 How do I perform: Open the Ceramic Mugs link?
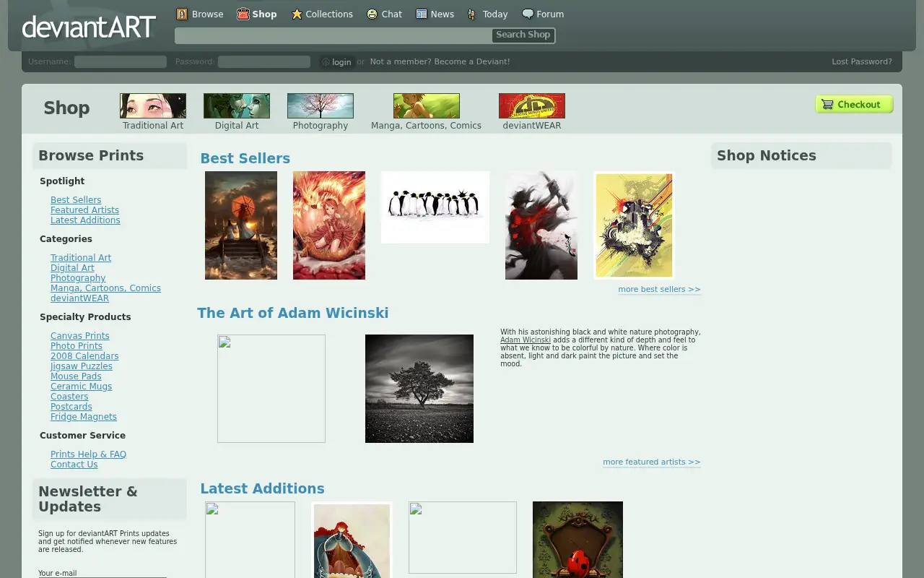pos(81,387)
